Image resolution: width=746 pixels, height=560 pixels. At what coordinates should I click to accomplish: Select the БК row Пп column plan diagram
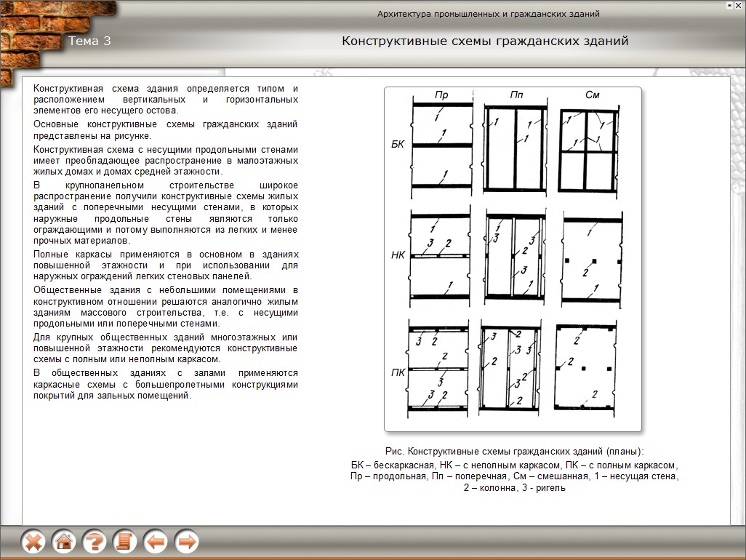[x=516, y=148]
